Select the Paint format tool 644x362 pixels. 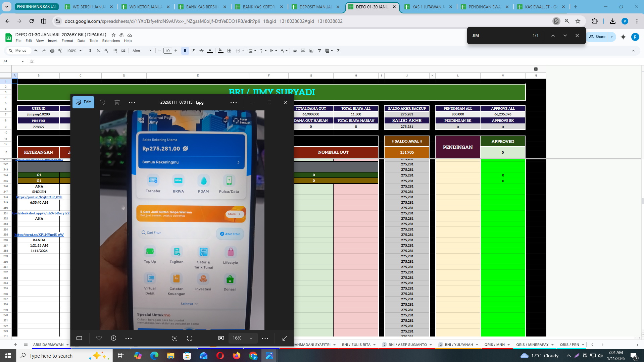tap(60, 51)
